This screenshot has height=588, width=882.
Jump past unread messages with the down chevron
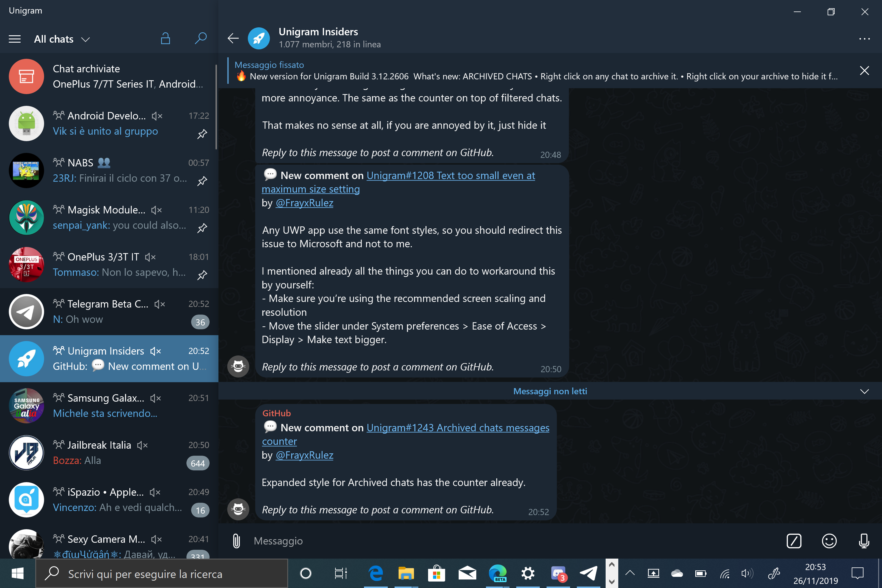864,391
